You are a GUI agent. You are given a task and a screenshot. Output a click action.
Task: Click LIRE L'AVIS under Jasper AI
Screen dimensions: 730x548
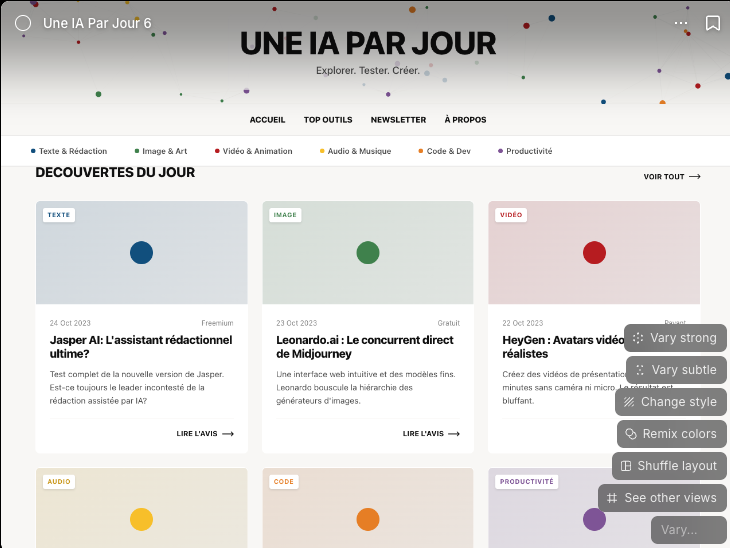click(x=205, y=434)
